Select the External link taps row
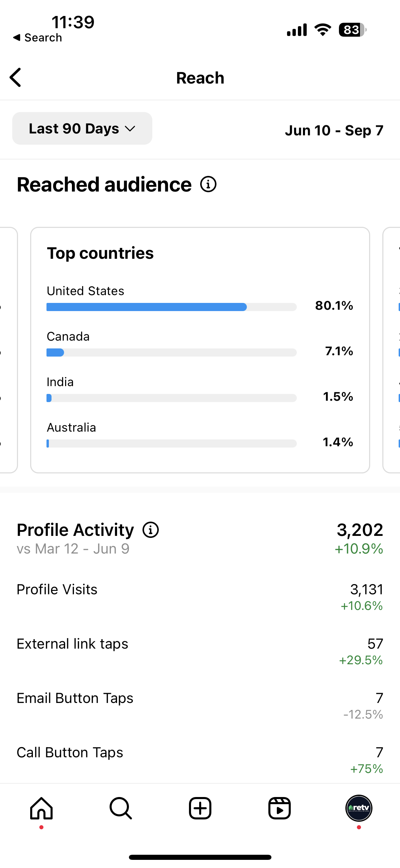Viewport: 400px width, 868px height. [x=200, y=651]
